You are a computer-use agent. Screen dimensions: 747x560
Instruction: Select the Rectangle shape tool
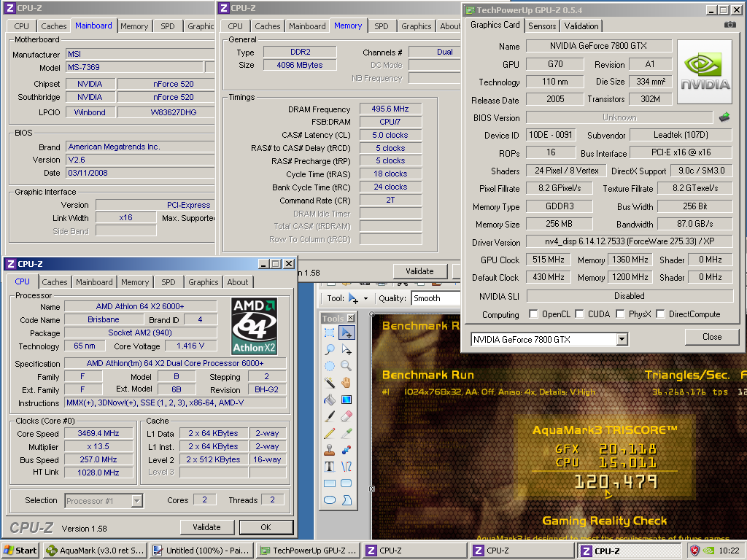[x=330, y=483]
